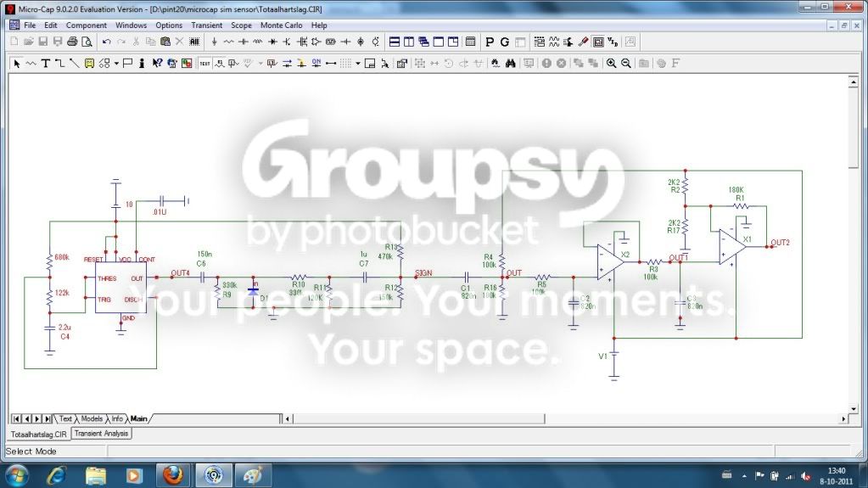Open the Options menu

(x=169, y=25)
